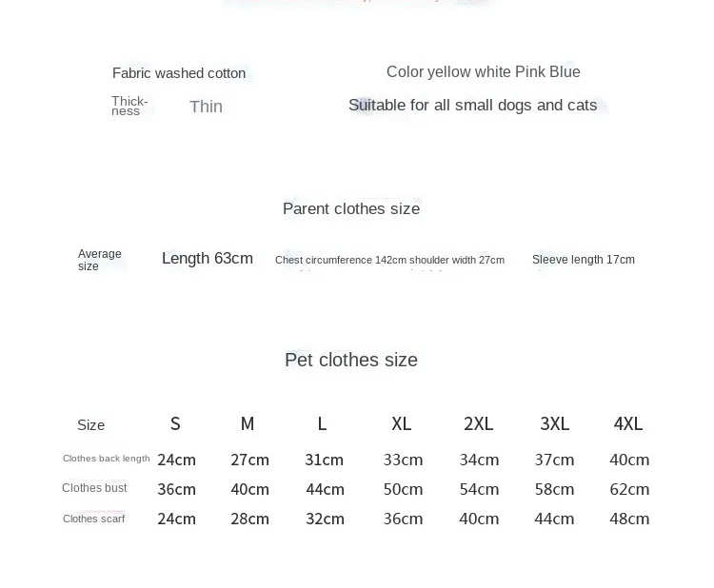Select the 4XL size column header
Image resolution: width=714 pixels, height=588 pixels.
point(628,423)
